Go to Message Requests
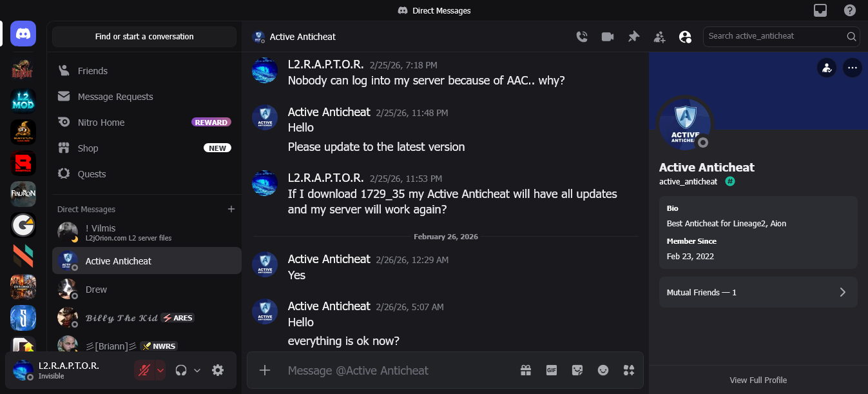868x394 pixels. point(115,97)
